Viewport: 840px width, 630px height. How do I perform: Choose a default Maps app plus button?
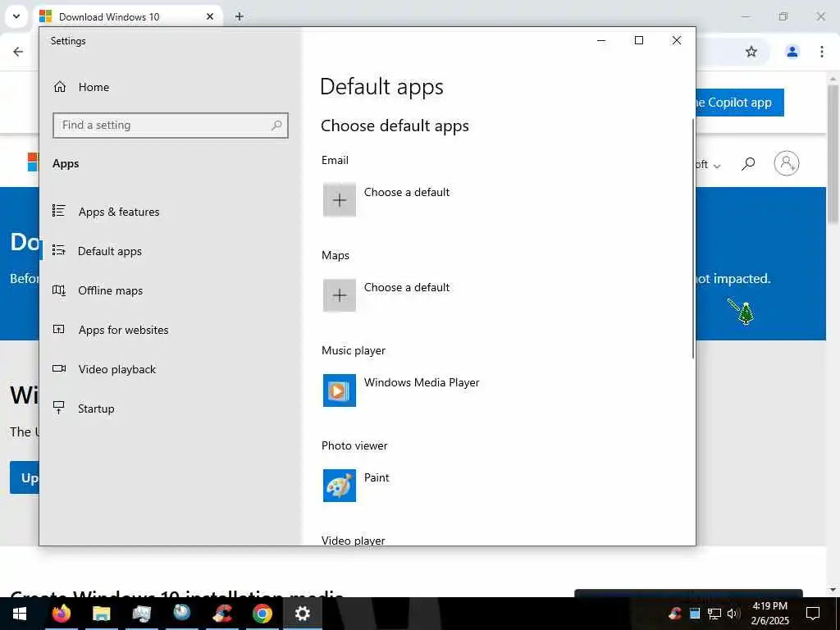340,295
